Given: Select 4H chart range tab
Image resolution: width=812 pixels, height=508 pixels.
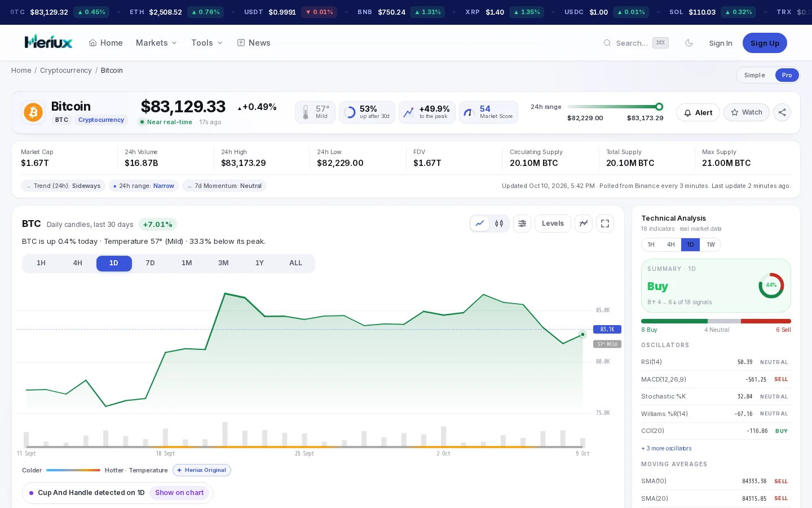Looking at the screenshot, I should tap(78, 264).
